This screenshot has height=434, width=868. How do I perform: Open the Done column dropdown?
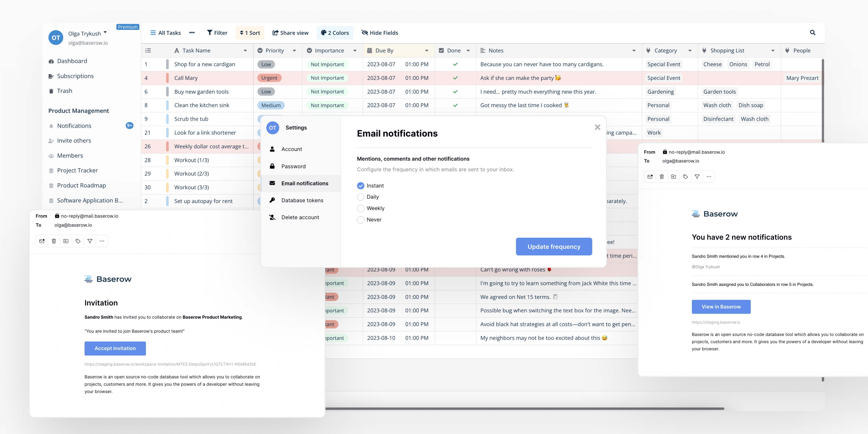pyautogui.click(x=468, y=51)
